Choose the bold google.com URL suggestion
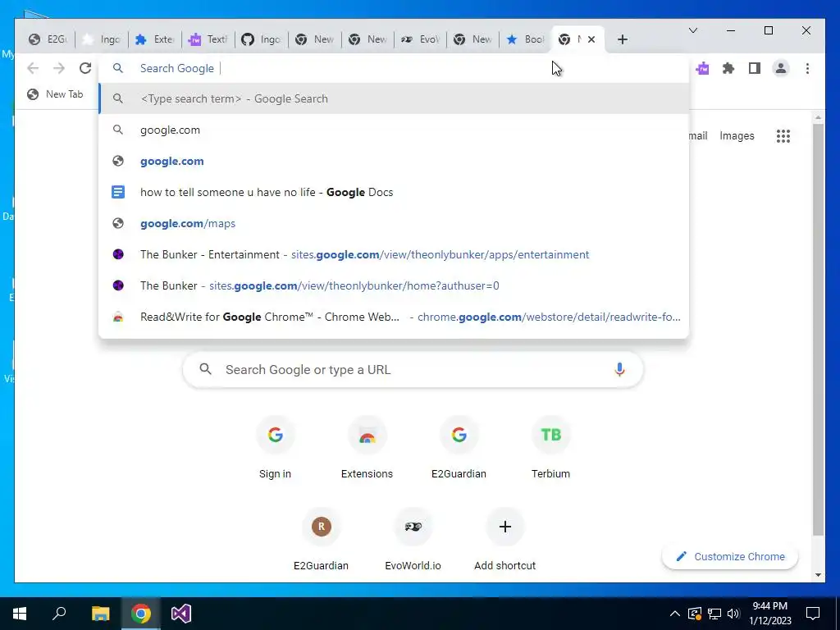The height and width of the screenshot is (630, 840). point(394,161)
